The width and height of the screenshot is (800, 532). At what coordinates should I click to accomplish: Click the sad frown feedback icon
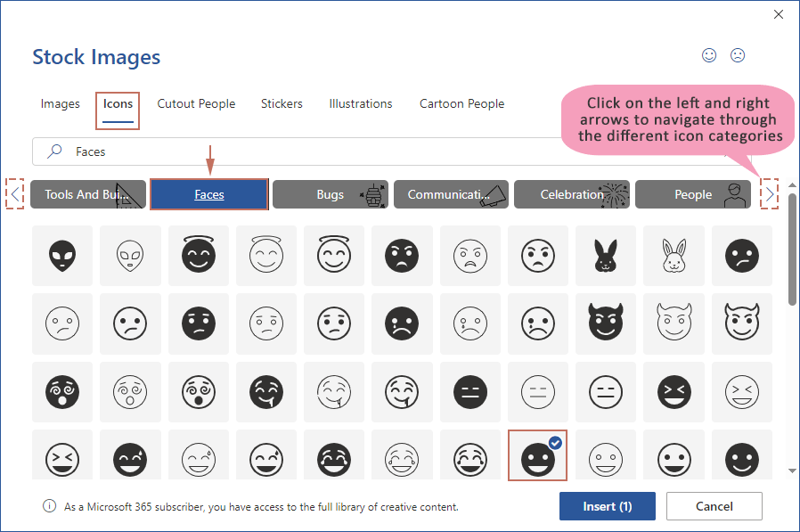click(738, 55)
